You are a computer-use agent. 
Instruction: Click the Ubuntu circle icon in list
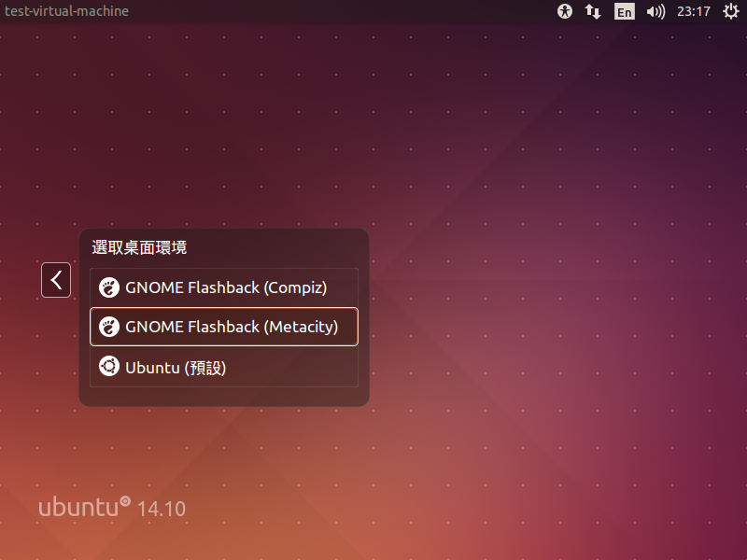(x=109, y=367)
